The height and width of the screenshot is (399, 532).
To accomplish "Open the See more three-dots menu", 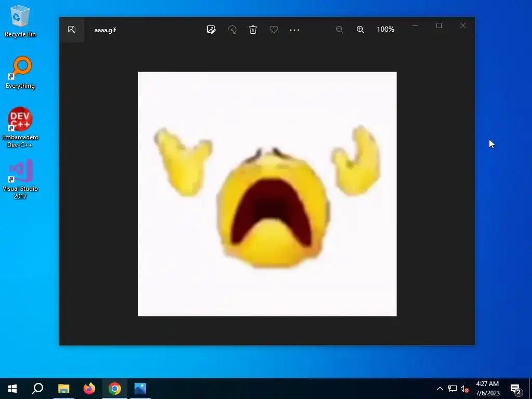I will click(295, 30).
